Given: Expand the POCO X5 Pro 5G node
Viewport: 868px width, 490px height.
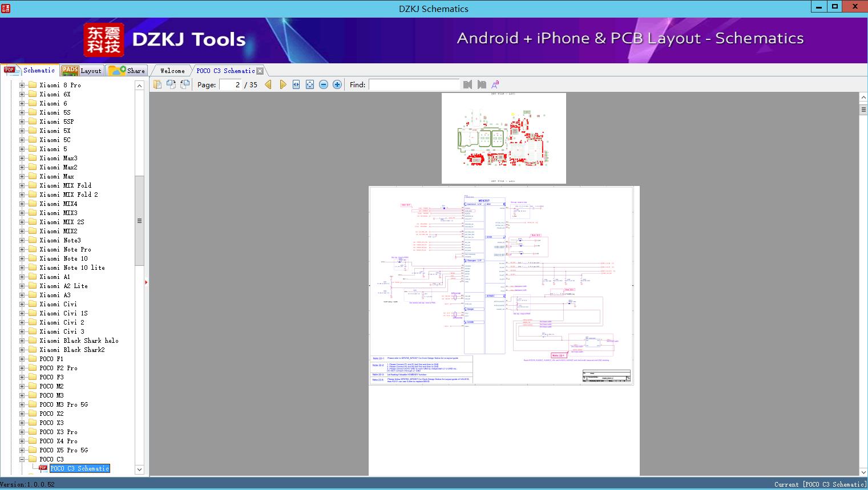Looking at the screenshot, I should 22,450.
